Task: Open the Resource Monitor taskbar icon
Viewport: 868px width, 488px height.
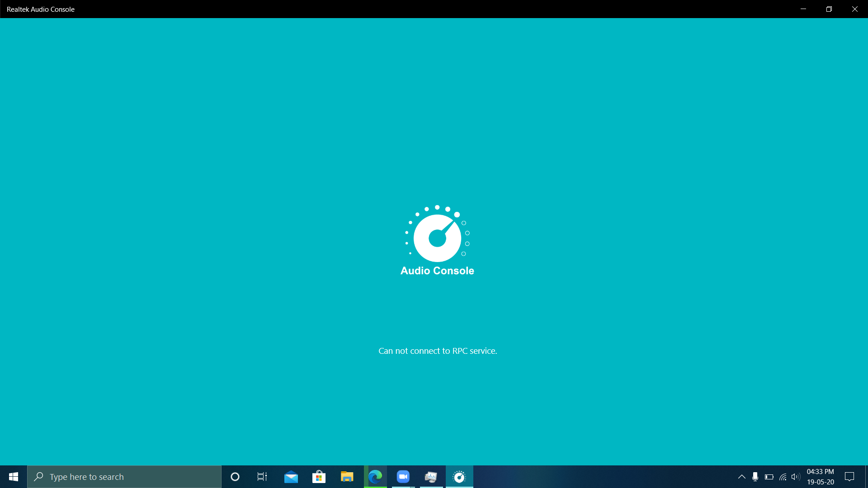Action: coord(431,477)
